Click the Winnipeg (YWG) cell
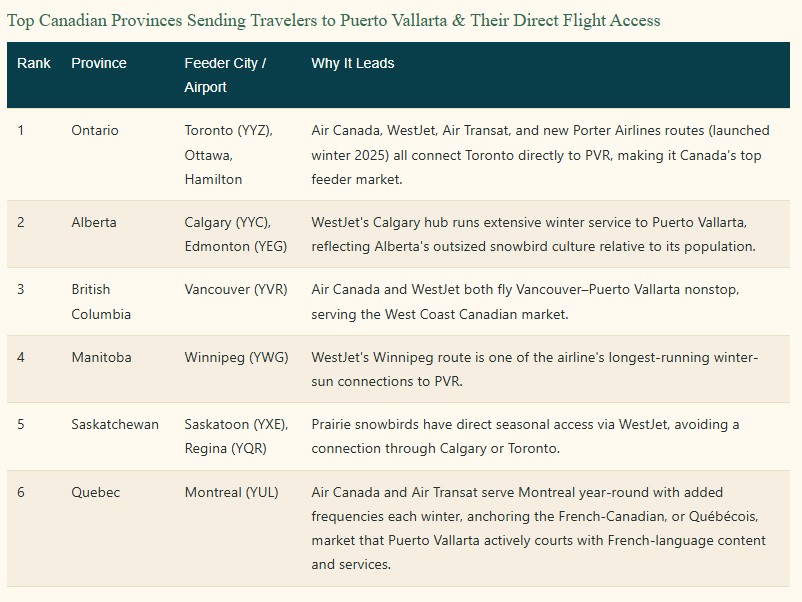The height and width of the screenshot is (602, 802). (x=236, y=357)
